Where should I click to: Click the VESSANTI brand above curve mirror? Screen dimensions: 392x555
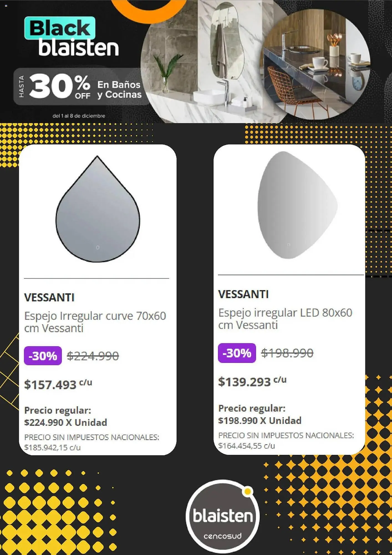pyautogui.click(x=49, y=297)
